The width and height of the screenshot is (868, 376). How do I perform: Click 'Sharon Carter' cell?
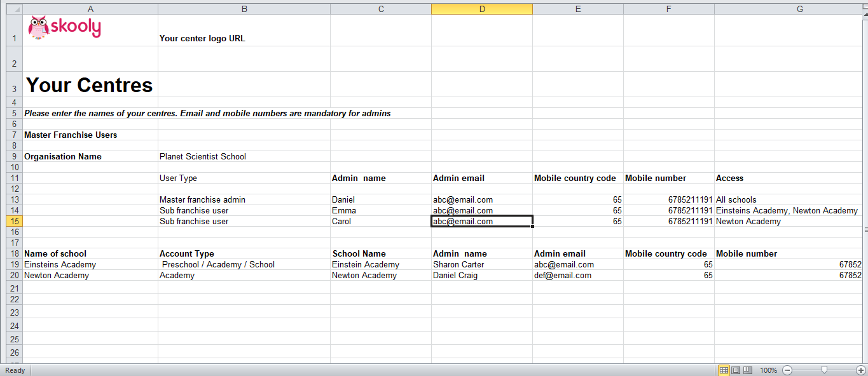click(482, 264)
